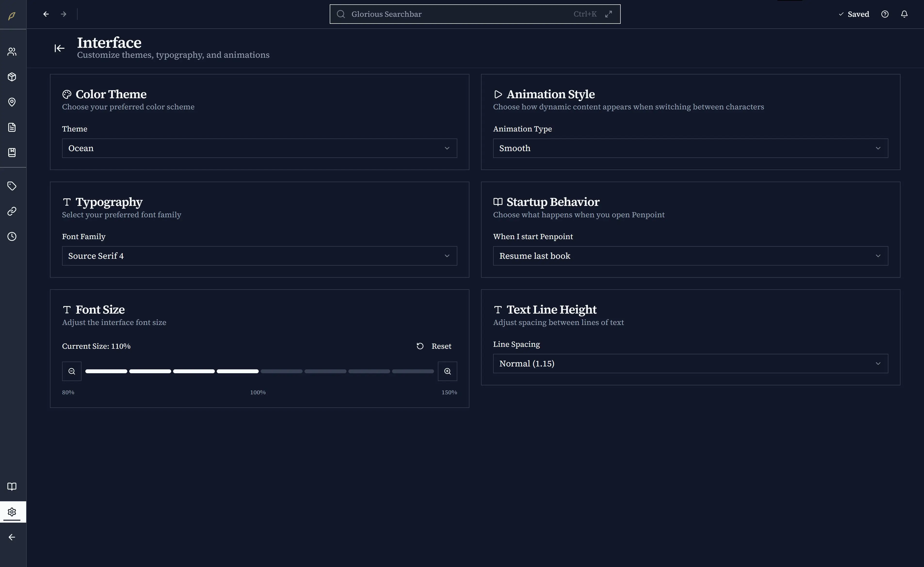The height and width of the screenshot is (567, 924).
Task: Open history using the clock icon
Action: coord(12,236)
